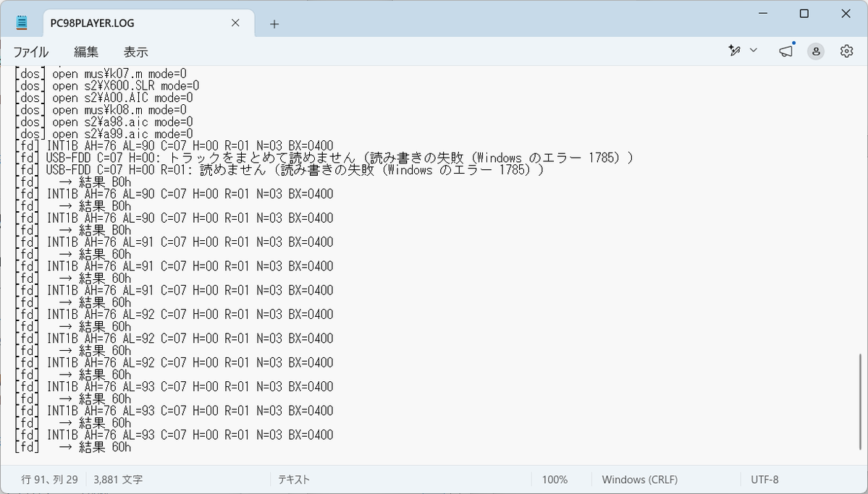Open the 編集 menu
This screenshot has height=494, width=868.
pyautogui.click(x=86, y=52)
